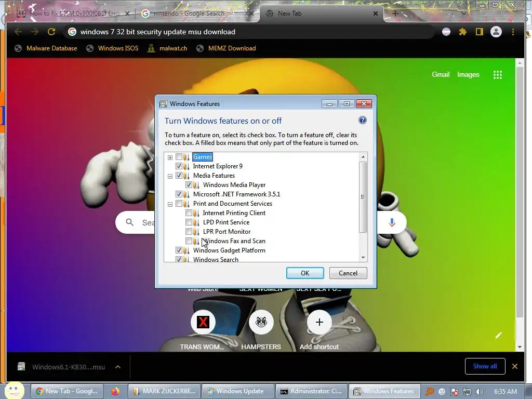This screenshot has height=399, width=532.
Task: Open the HAMPSTERS shortcut icon
Action: [261, 322]
